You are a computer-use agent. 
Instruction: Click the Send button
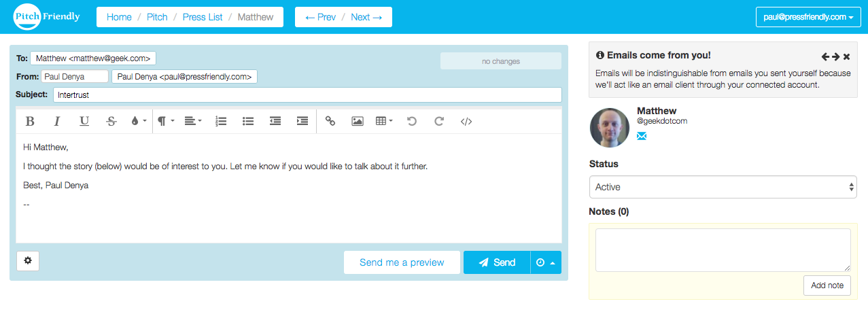coord(497,262)
